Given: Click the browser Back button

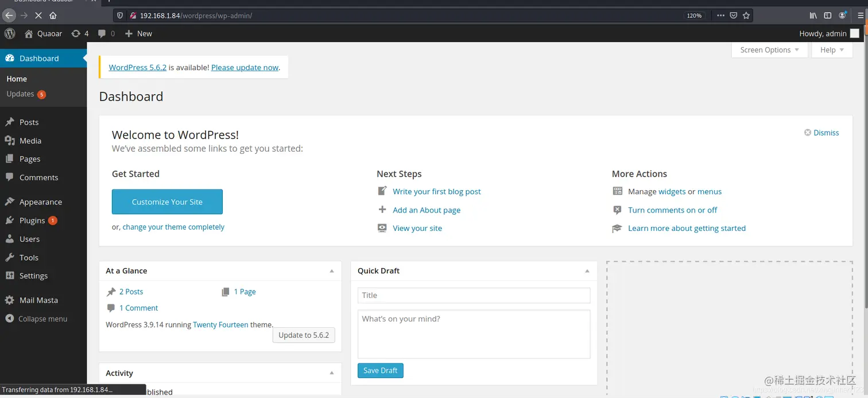Looking at the screenshot, I should (9, 16).
